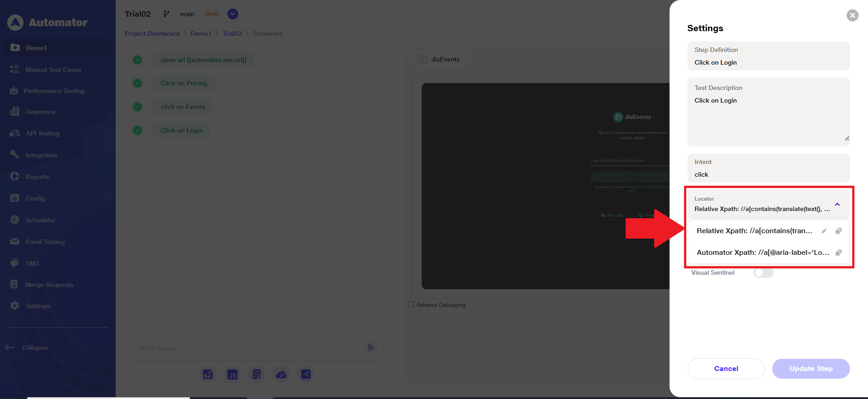Go to Scheduler in the sidebar
Viewport: 868px width, 399px height.
click(x=40, y=220)
